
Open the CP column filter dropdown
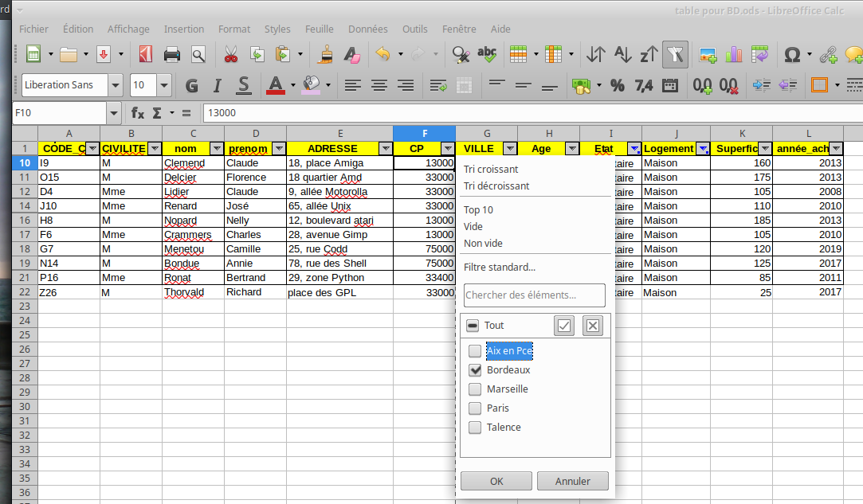click(x=447, y=149)
